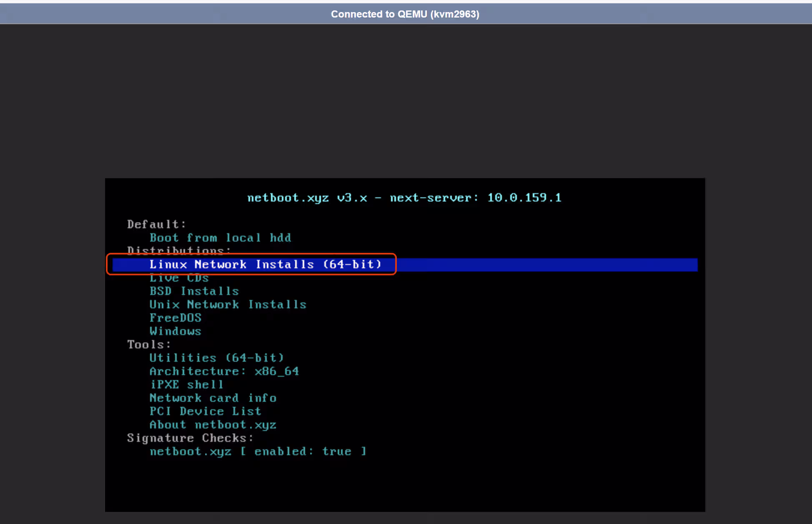Click the Tools: section header
Screen dimensions: 812x524
coord(149,345)
